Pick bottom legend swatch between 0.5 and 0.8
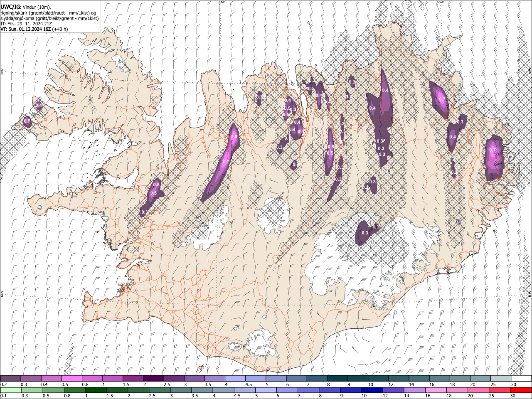This screenshot has height=399, width=532. [x=53, y=390]
